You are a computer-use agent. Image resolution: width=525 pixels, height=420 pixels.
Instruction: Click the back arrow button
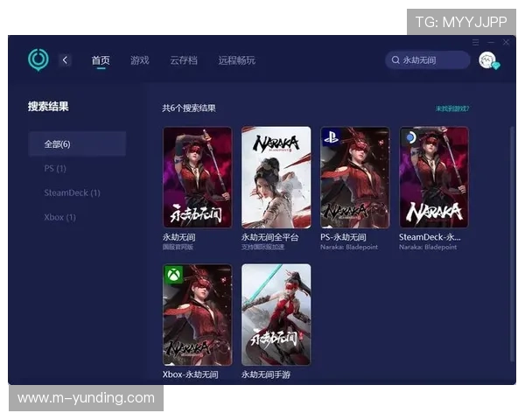(66, 60)
